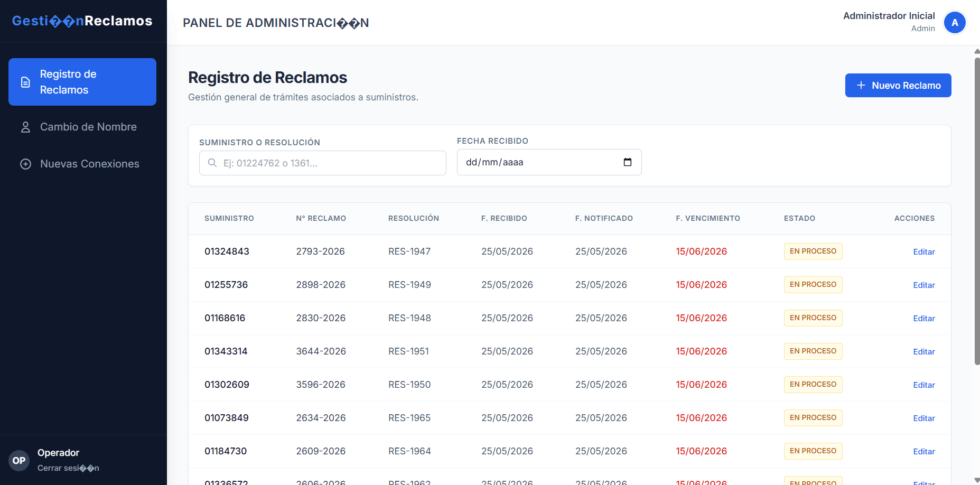Click claim number 2634-2026
This screenshot has width=980, height=485.
(321, 418)
